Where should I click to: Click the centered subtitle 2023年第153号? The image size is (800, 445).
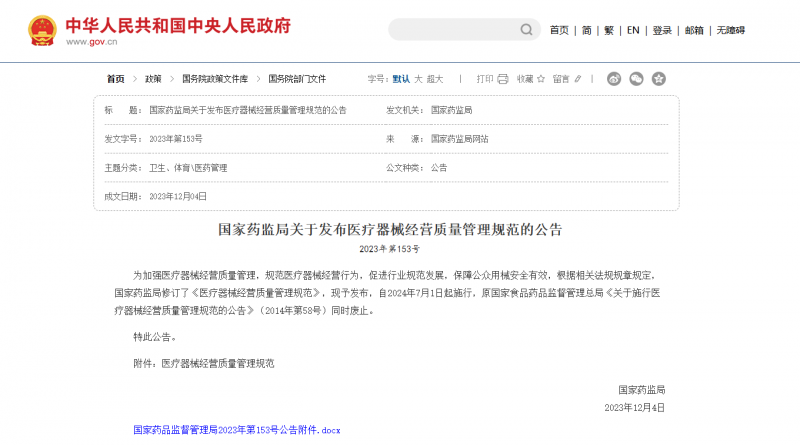390,249
